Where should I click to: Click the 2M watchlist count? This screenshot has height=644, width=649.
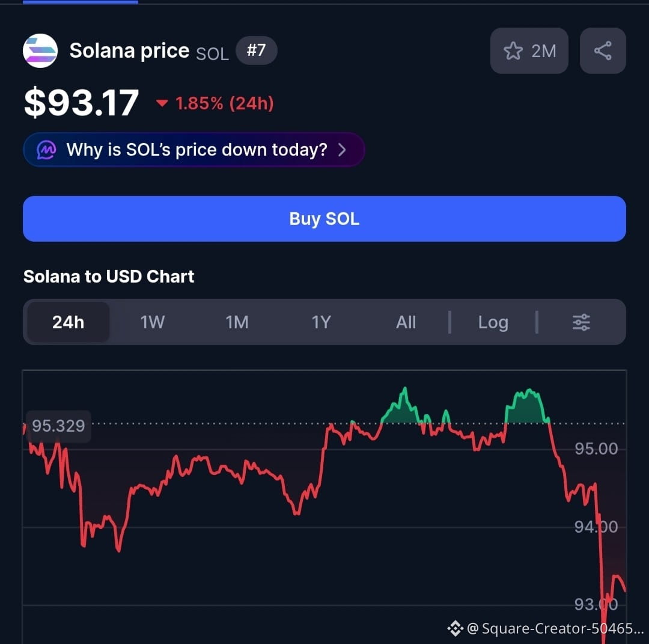(x=543, y=51)
